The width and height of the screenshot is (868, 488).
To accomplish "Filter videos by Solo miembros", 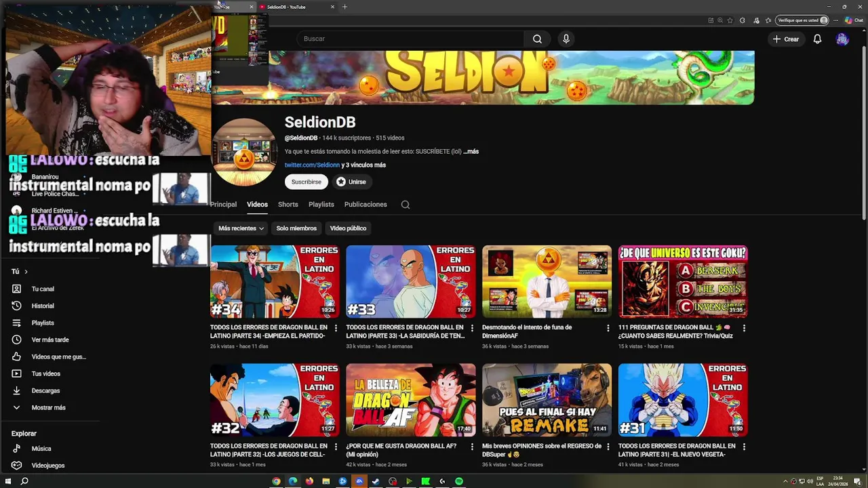I will [x=296, y=228].
